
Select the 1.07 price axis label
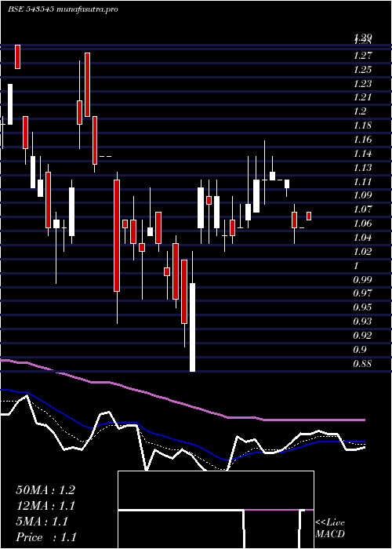[362, 209]
